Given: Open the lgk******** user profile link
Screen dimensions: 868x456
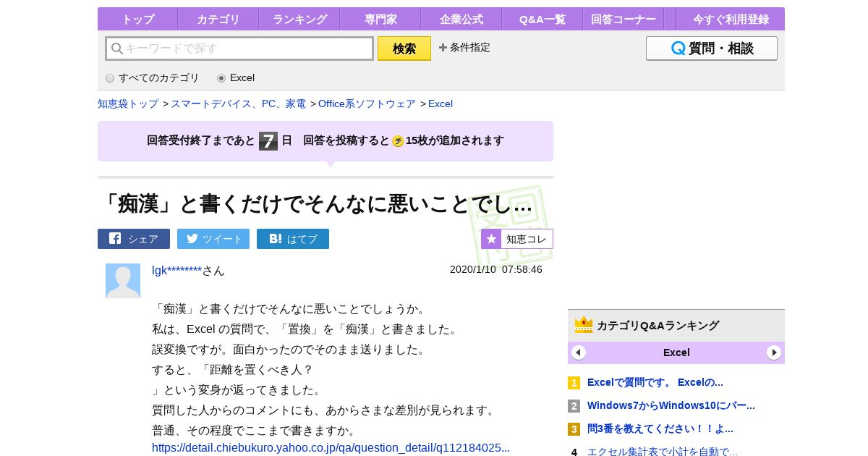Looking at the screenshot, I should pos(176,271).
